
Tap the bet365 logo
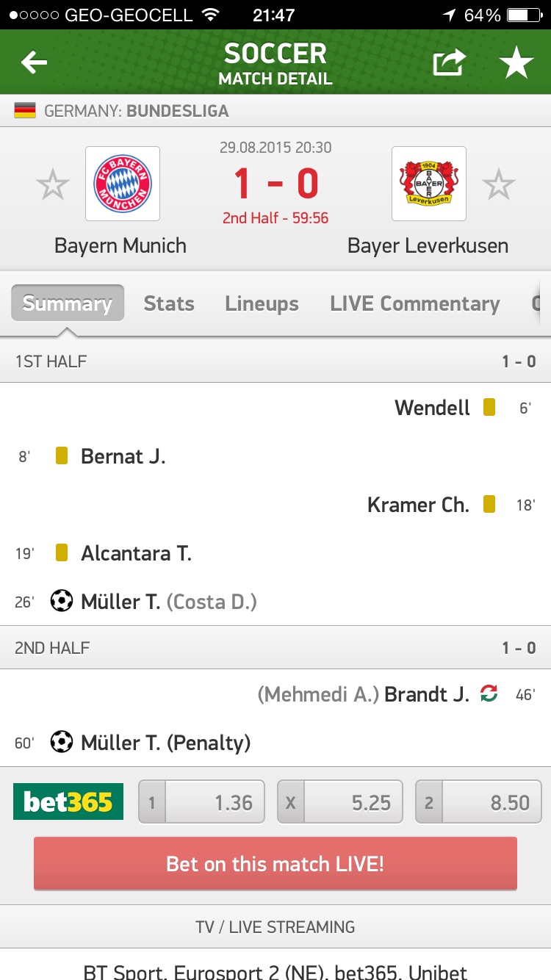tap(68, 801)
